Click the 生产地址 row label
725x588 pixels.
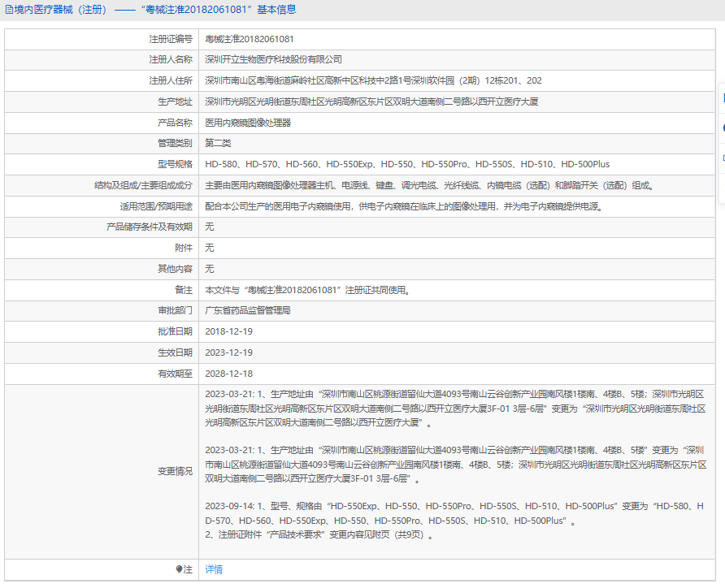[176, 102]
